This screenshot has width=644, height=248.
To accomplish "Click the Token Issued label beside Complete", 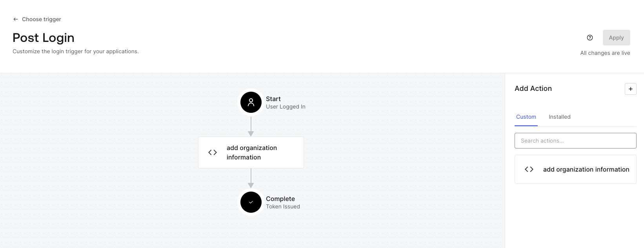I will 283,206.
